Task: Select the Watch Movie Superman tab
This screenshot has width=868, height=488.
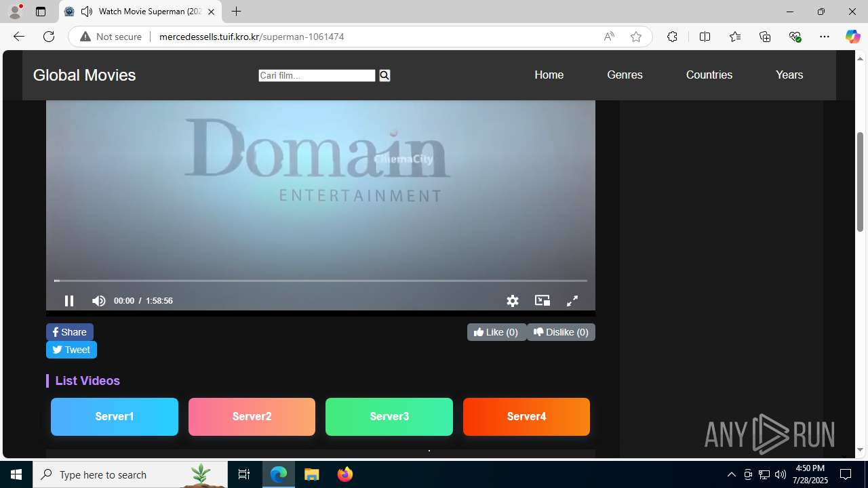Action: tap(140, 12)
